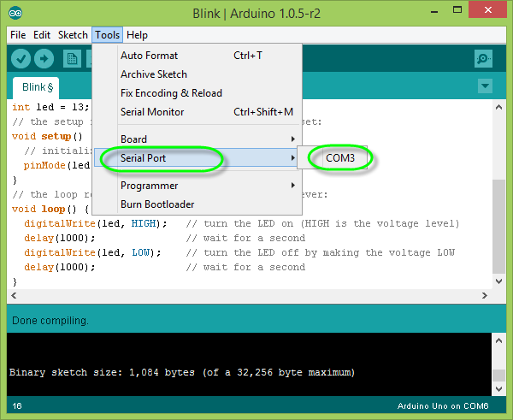This screenshot has width=513, height=420.
Task: Click editor horizontal scroll left arrow
Action: [14, 295]
